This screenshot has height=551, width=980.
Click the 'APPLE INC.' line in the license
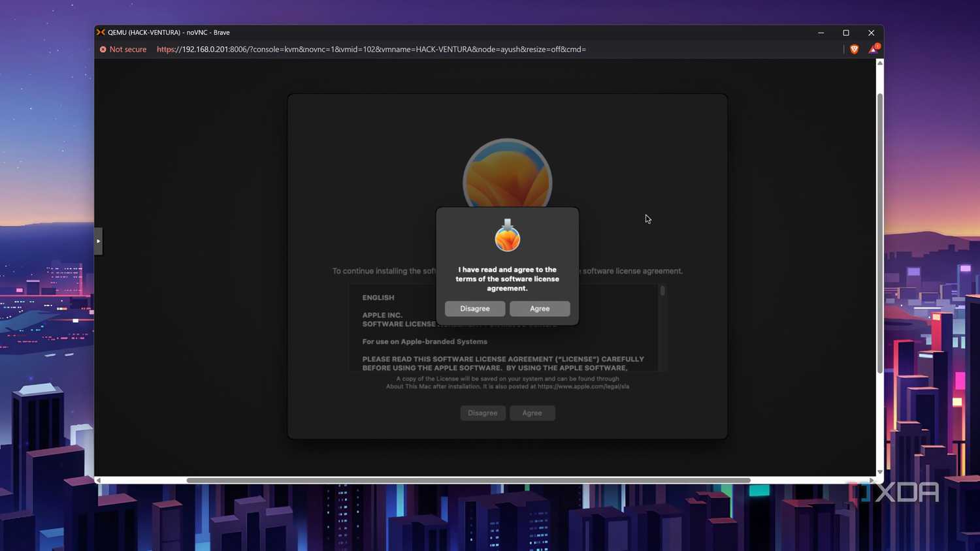coord(382,315)
